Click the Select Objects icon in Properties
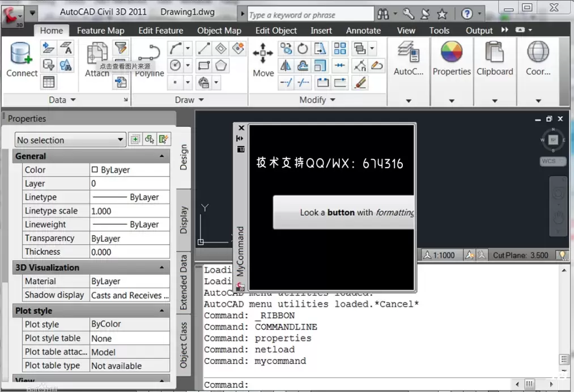Screen dimensions: 574x392 click(150, 139)
